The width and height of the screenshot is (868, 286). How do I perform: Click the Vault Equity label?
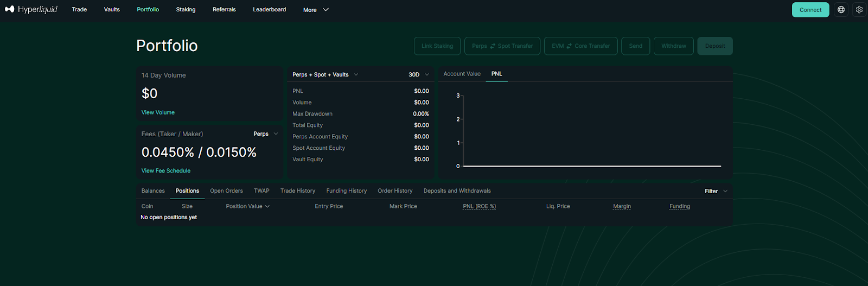tap(308, 160)
